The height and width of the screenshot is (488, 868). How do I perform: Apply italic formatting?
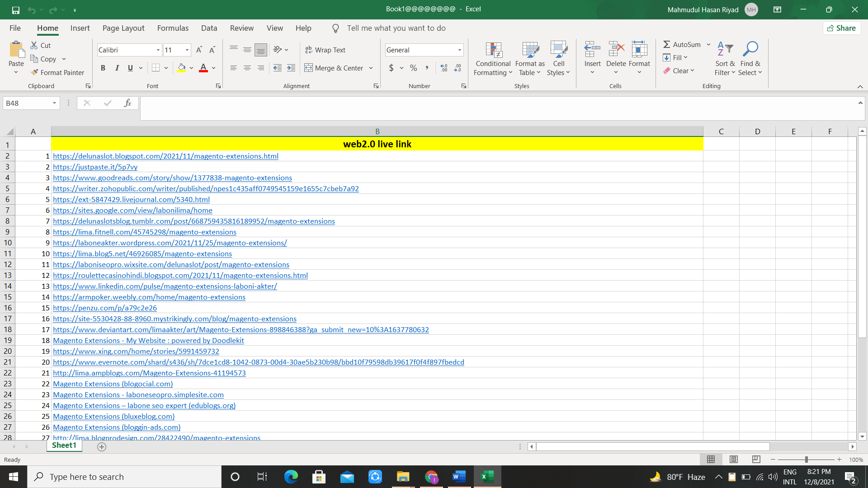pyautogui.click(x=117, y=68)
